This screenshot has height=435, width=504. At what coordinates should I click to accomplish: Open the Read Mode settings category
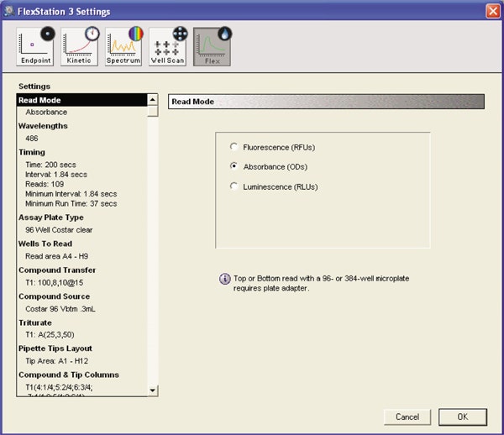[x=82, y=100]
